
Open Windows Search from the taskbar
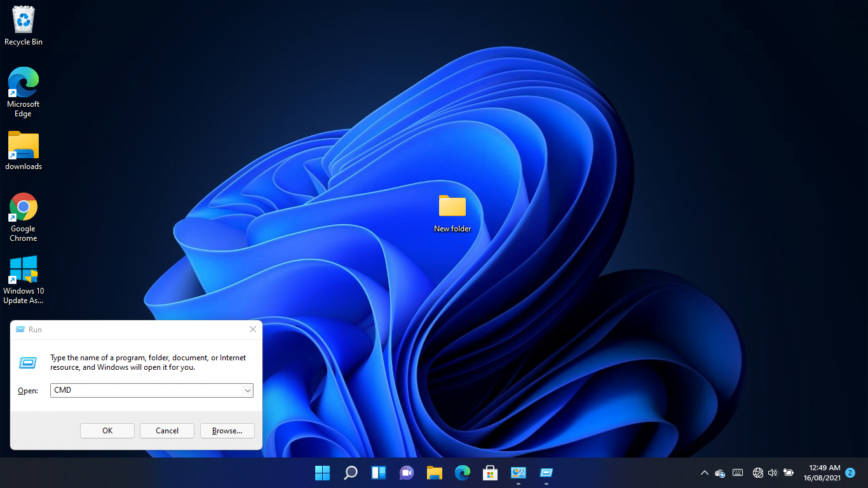350,473
